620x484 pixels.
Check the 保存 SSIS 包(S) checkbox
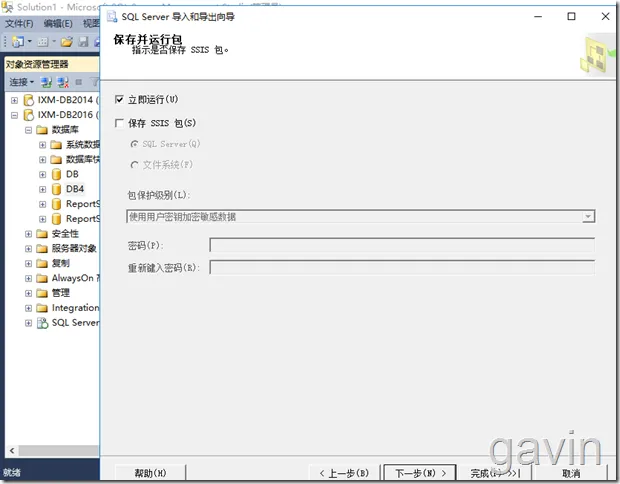click(x=119, y=123)
